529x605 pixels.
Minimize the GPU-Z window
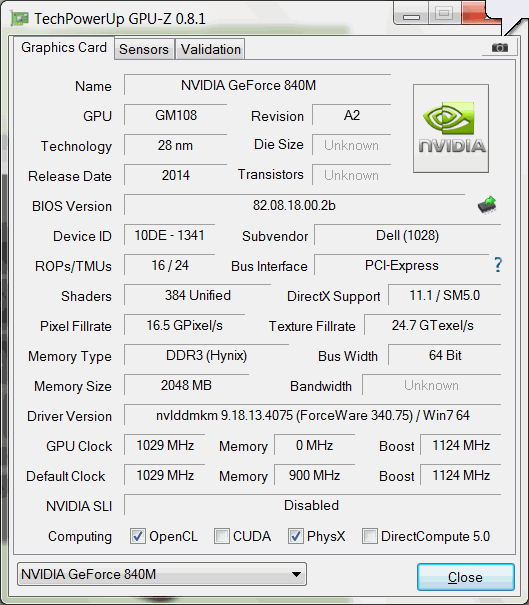(411, 15)
